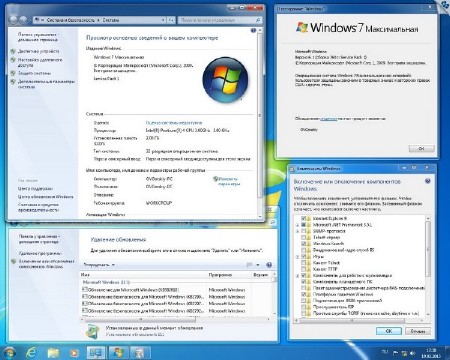This screenshot has width=450, height=360.
Task: Expand the media components node
Action: (297, 276)
